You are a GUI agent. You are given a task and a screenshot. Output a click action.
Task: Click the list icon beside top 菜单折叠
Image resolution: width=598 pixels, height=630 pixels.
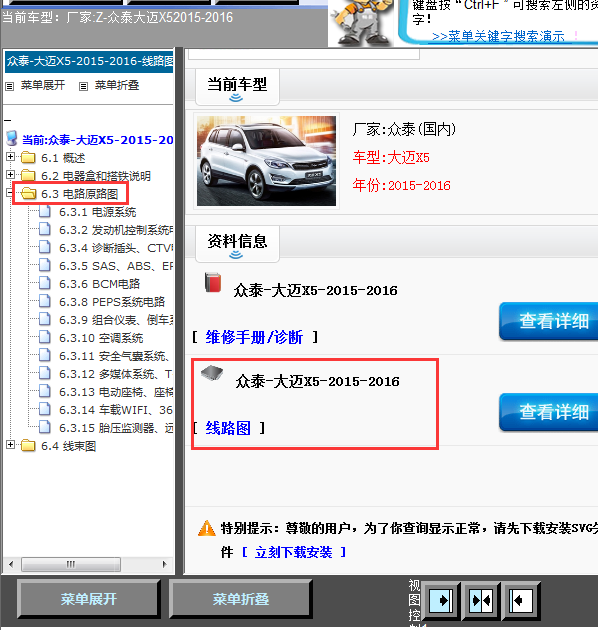(83, 86)
